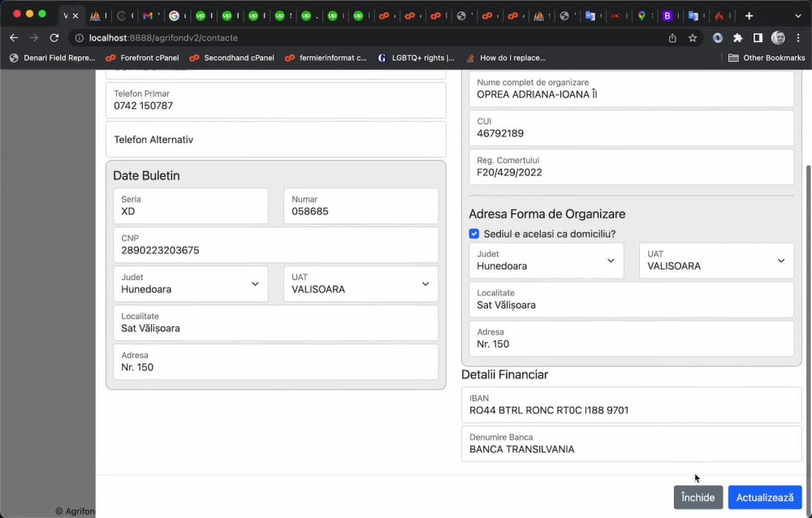812x518 pixels.
Task: Open the Secondhand cPanel bookmark
Action: pos(232,58)
